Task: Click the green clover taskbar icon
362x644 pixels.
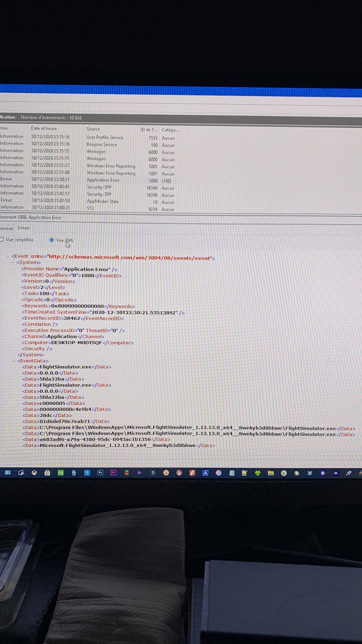Action: click(x=258, y=473)
